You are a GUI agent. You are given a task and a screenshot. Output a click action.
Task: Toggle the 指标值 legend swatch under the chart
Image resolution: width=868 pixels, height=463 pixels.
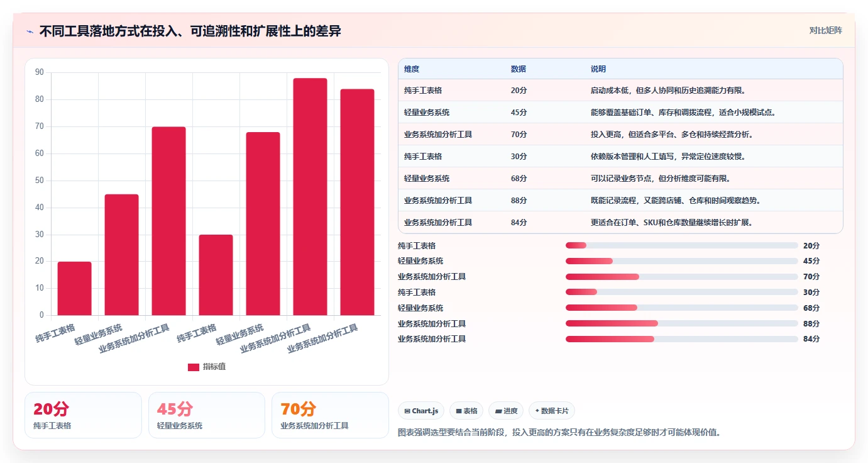(x=194, y=367)
